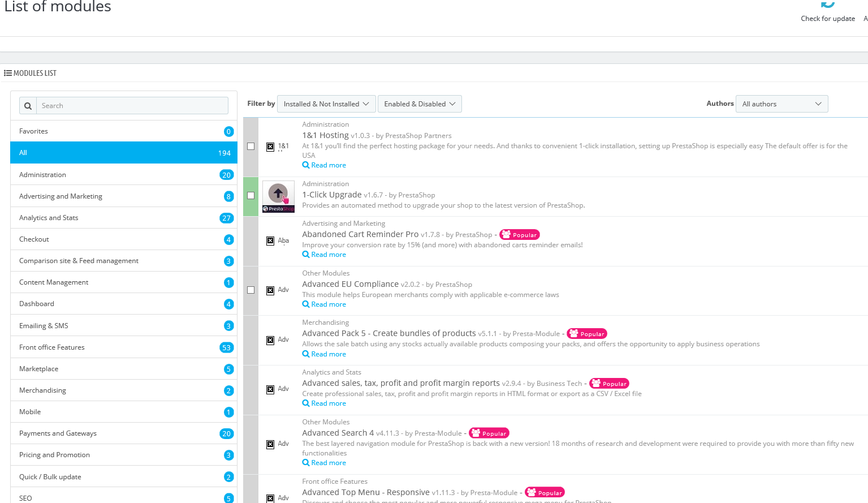Select the Checkout category
Image resolution: width=868 pixels, height=503 pixels.
(124, 239)
